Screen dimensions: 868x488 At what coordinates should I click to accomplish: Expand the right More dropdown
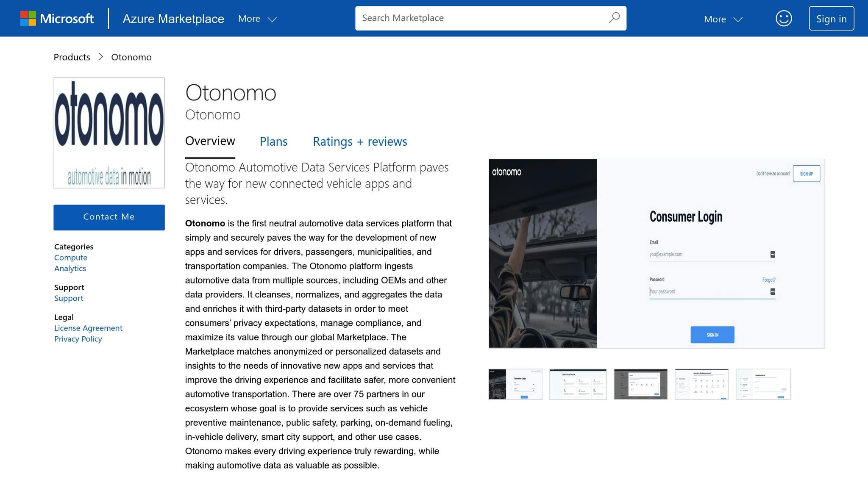[x=723, y=19]
